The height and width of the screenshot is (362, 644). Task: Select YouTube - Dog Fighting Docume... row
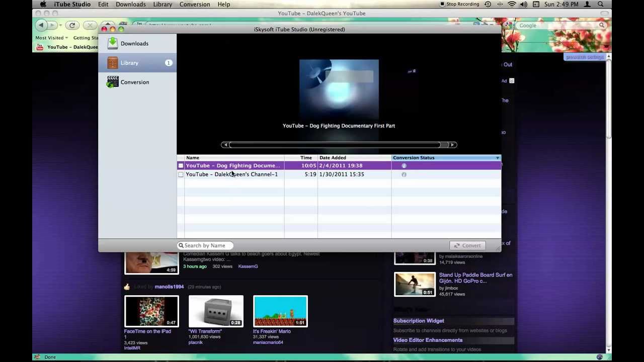tap(339, 165)
